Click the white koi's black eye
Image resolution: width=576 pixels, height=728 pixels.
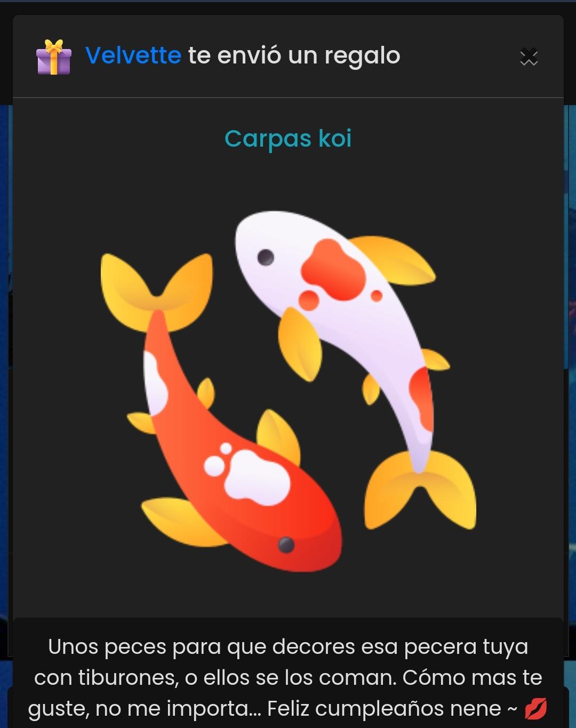coord(266,257)
